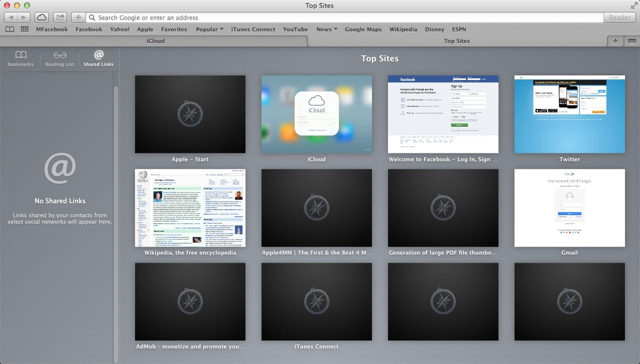
Task: Open the ESPN bookmark
Action: point(459,29)
